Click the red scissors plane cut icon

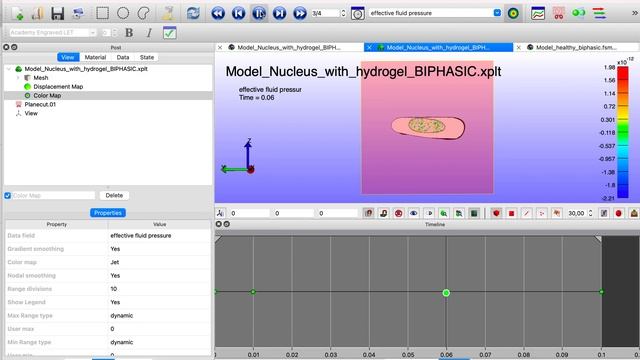coord(558,13)
